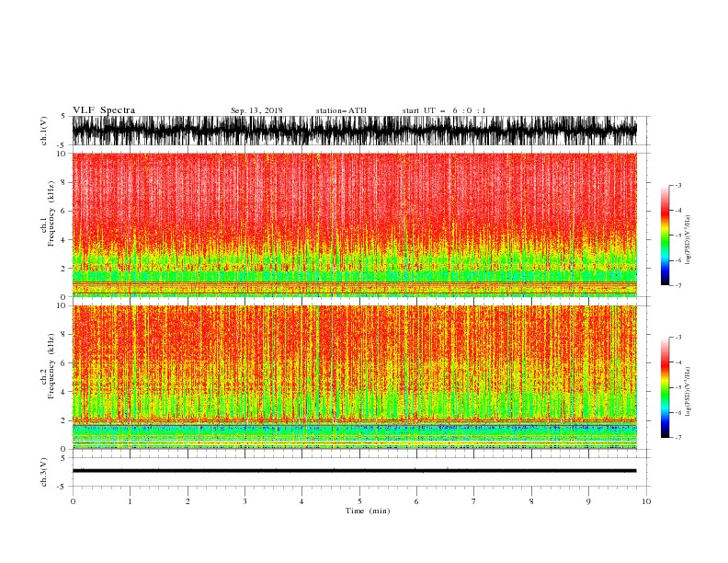728x563 pixels.
Task: Click the time axis tick label "0"
Action: [73, 501]
